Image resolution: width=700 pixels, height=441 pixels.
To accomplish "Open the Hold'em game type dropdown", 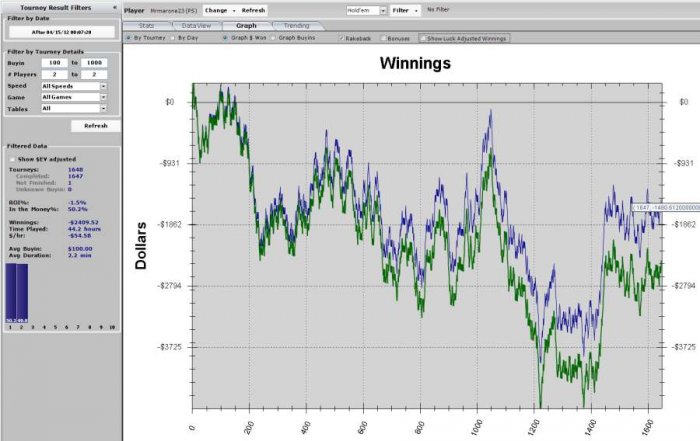I will [x=367, y=10].
